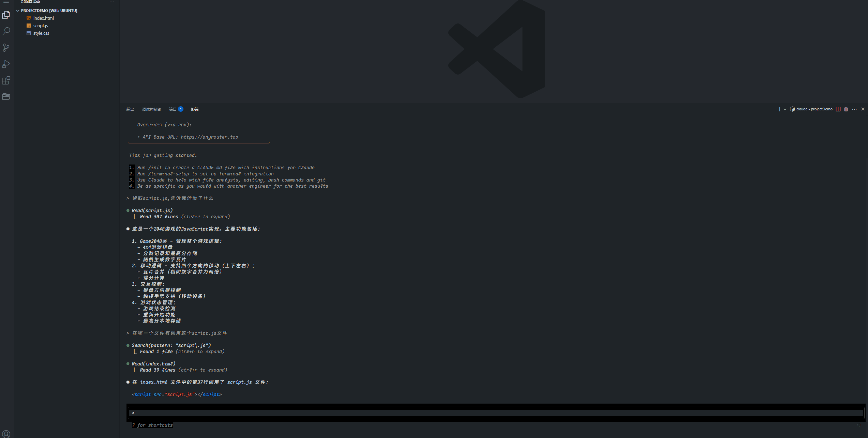This screenshot has width=868, height=438.
Task: Click the prompt '读取script.js,告诉我他做了什么'
Action: coord(170,198)
